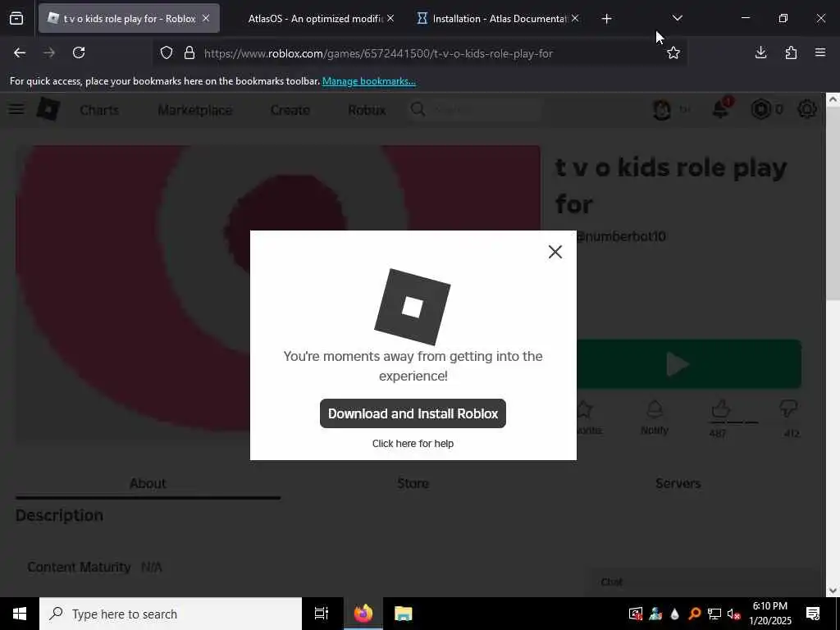Select the Servers tab
Screen dimensions: 840x630
coord(678,483)
